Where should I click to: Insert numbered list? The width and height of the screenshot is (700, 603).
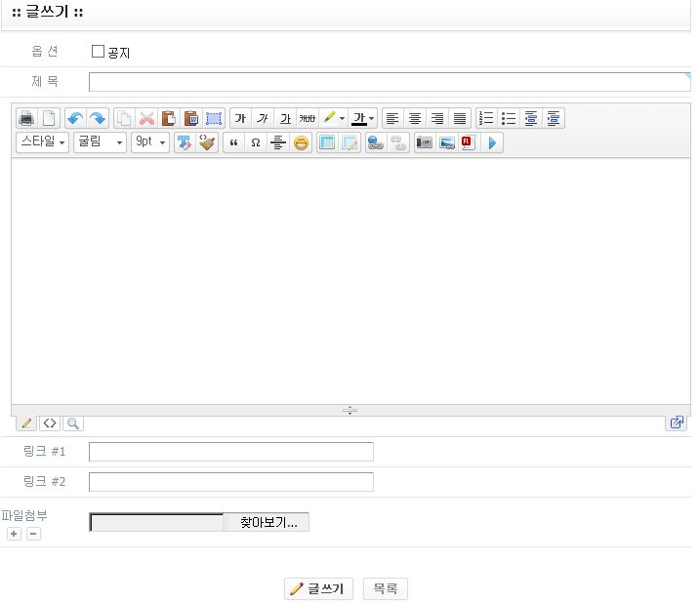pos(486,118)
